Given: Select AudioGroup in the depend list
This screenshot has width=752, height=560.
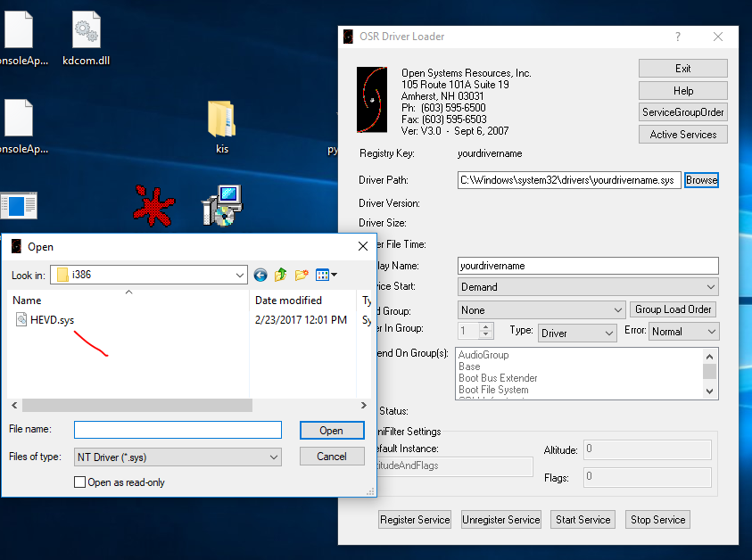Looking at the screenshot, I should pos(483,355).
